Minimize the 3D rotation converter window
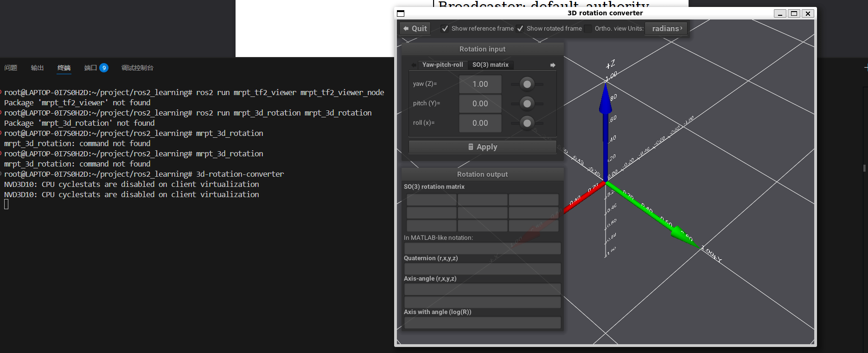The width and height of the screenshot is (868, 353). pyautogui.click(x=780, y=13)
